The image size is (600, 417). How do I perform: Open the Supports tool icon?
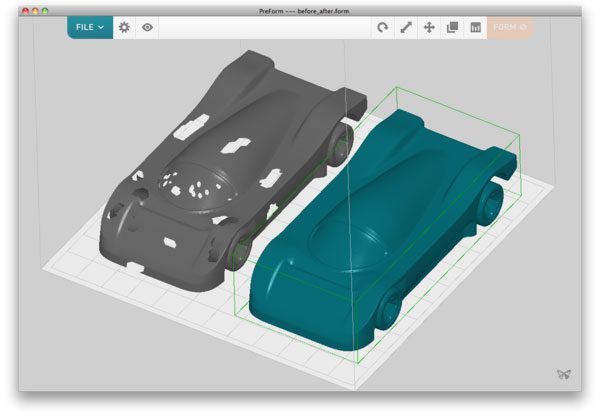click(x=475, y=27)
